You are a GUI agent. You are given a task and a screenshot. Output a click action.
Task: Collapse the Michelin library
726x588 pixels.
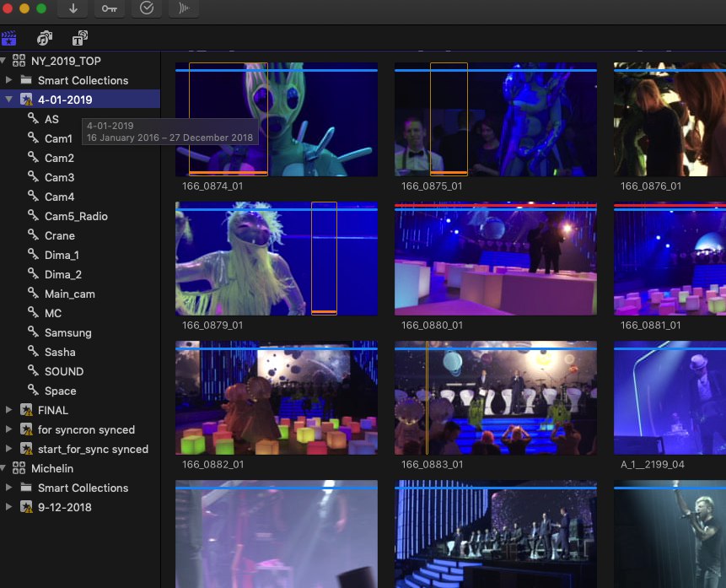3,468
